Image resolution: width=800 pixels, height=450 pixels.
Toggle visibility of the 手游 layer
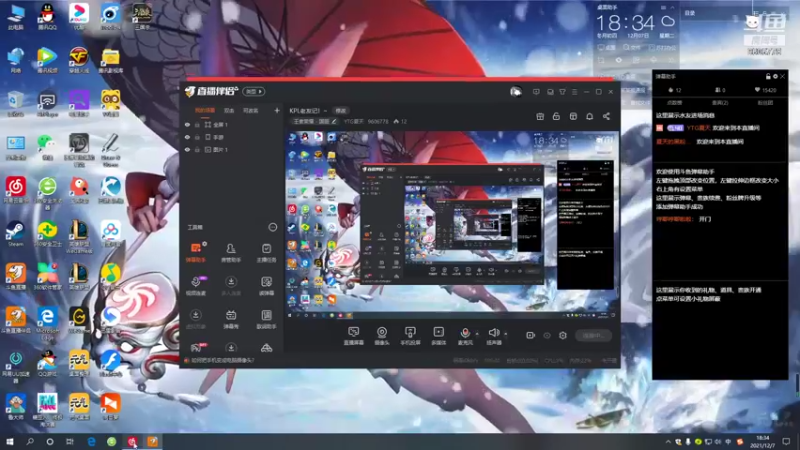(x=187, y=137)
